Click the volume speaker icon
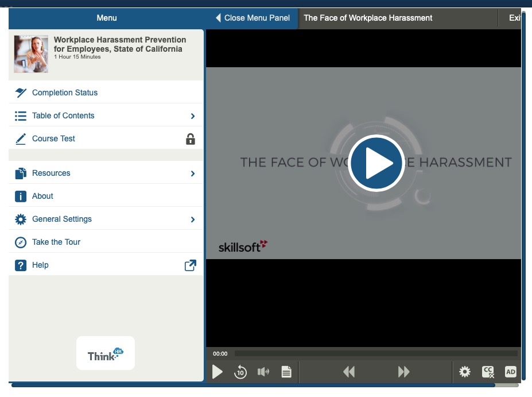 pyautogui.click(x=263, y=372)
